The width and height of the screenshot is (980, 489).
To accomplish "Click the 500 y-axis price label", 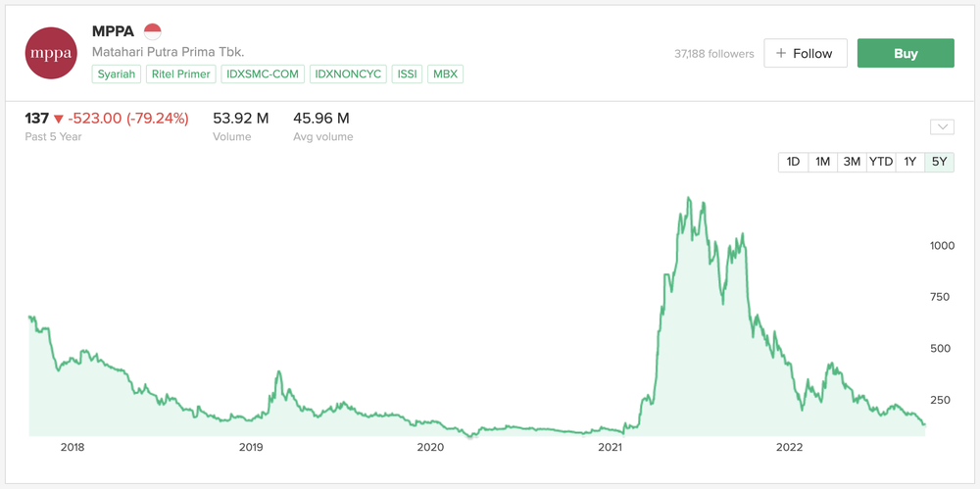I will coord(941,348).
